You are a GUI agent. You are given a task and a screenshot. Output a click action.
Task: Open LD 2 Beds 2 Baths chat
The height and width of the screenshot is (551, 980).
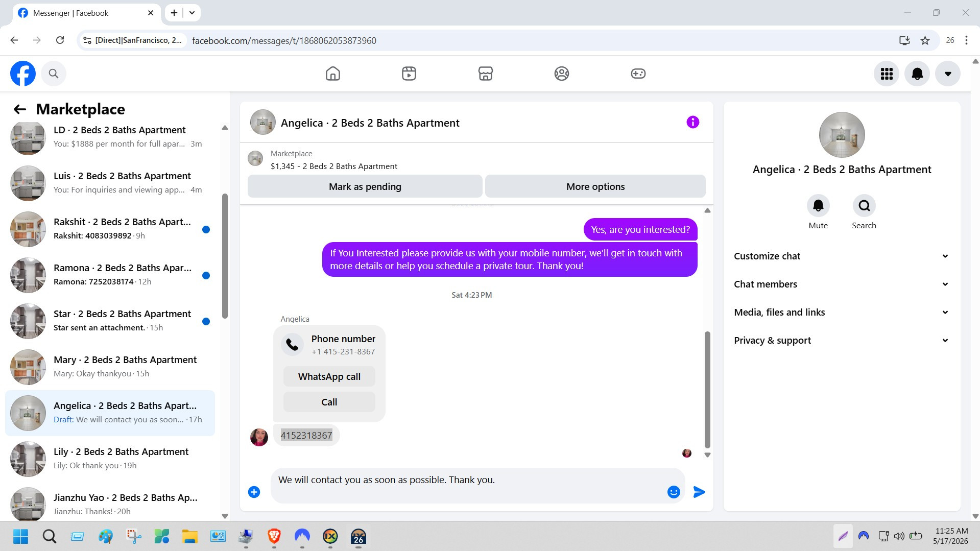coord(110,137)
